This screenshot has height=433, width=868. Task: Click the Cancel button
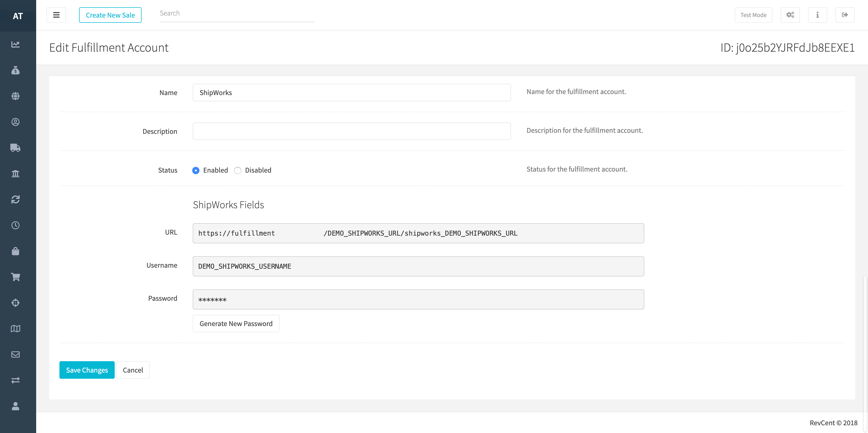(x=133, y=370)
